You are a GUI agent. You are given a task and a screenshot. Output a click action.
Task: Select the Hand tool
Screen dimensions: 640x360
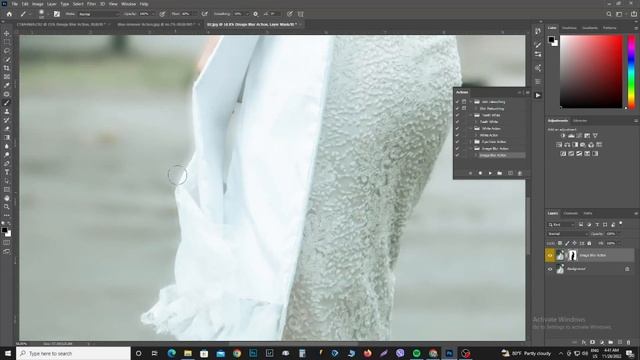point(7,198)
